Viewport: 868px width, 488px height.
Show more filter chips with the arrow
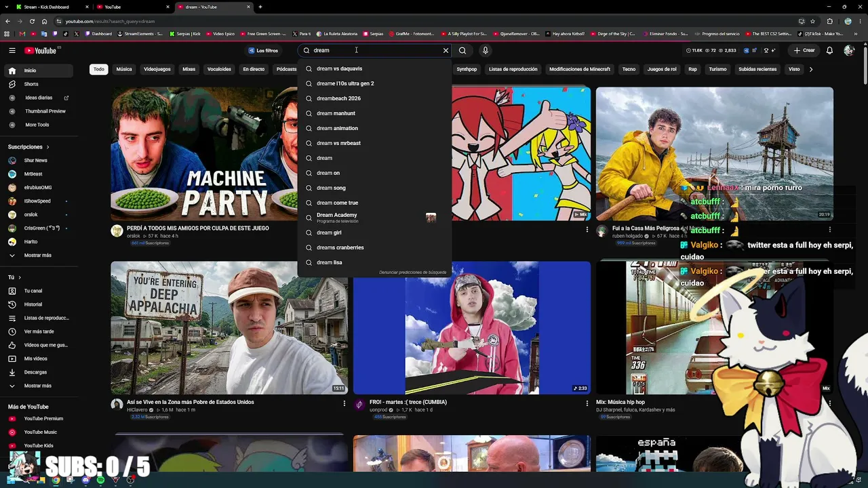click(810, 69)
